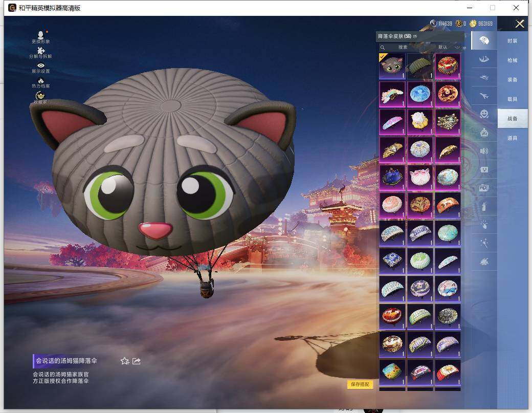532x413 pixels.
Task: Select pink lotus flower parachute thumbnail
Action: 420,177
